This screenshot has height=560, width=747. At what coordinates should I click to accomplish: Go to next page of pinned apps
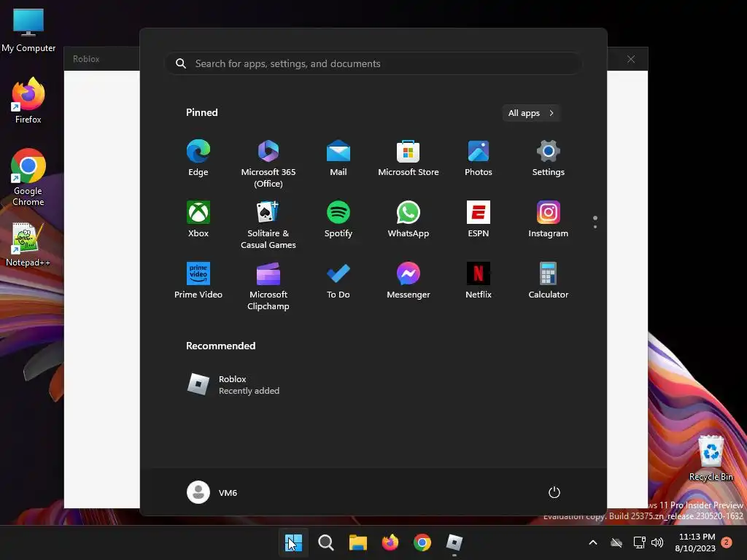click(595, 227)
